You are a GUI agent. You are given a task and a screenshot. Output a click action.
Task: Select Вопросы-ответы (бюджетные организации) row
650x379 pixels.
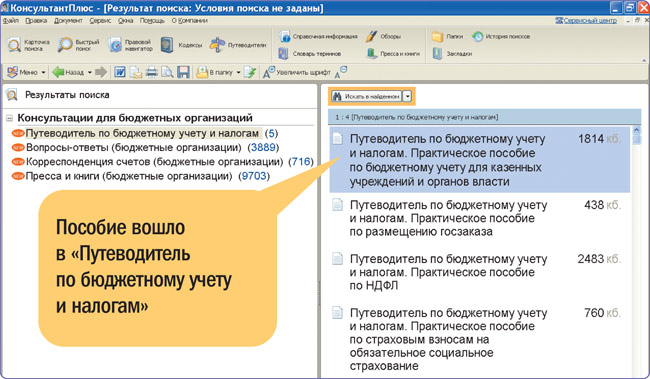tap(146, 148)
